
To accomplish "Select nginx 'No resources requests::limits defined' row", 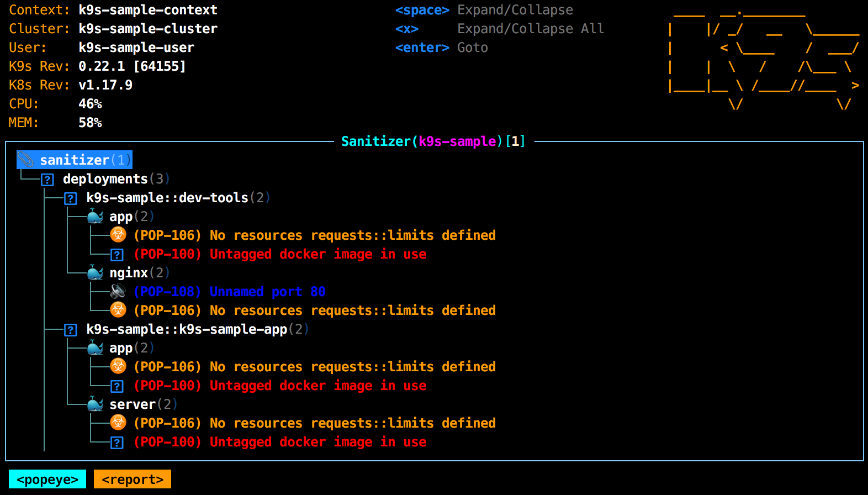I will pos(315,310).
